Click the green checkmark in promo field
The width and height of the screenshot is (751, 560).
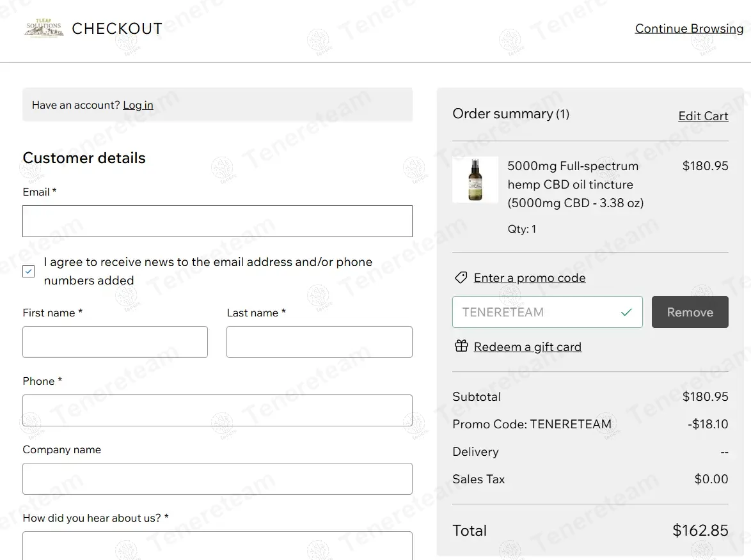pos(626,312)
